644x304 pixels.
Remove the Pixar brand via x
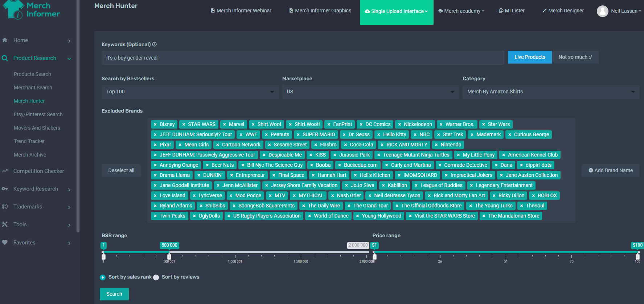155,145
